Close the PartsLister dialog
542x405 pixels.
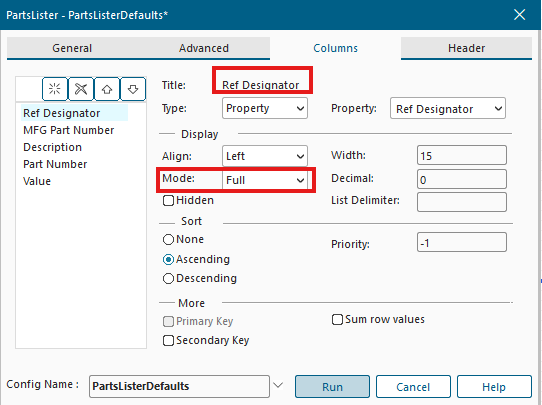520,15
